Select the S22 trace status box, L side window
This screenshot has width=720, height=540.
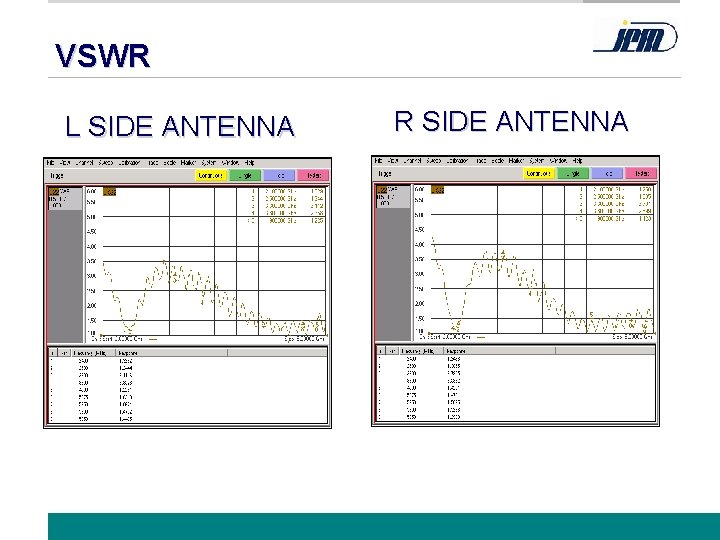pos(65,198)
